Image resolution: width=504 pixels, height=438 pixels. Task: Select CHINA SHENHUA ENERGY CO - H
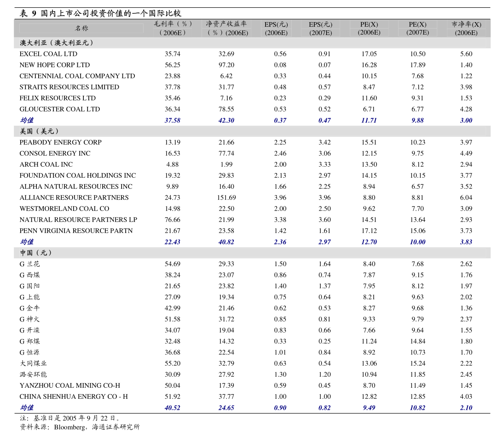click(74, 397)
